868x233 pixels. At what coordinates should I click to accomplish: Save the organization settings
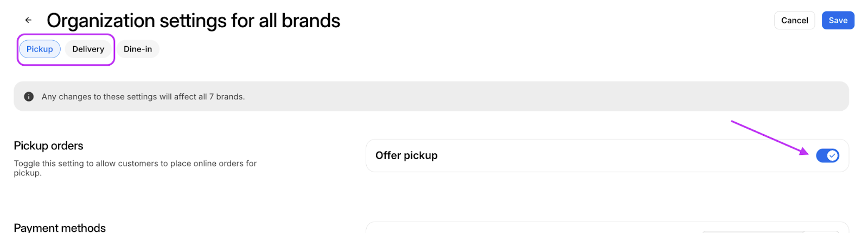pos(838,20)
